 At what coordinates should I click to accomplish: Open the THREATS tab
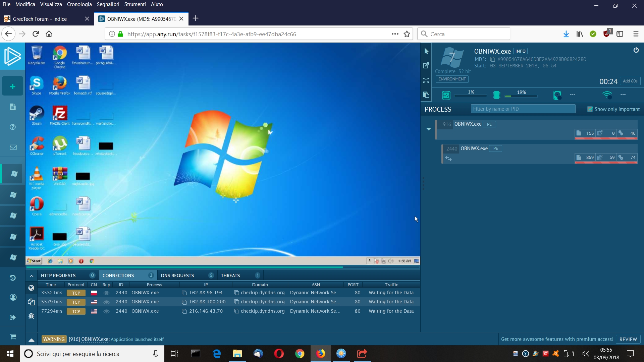point(240,276)
